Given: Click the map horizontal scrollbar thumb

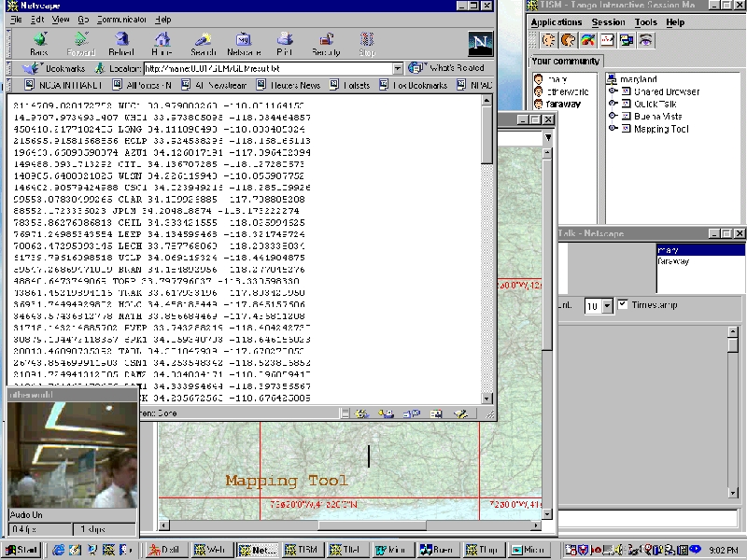Looking at the screenshot, I should [372, 525].
